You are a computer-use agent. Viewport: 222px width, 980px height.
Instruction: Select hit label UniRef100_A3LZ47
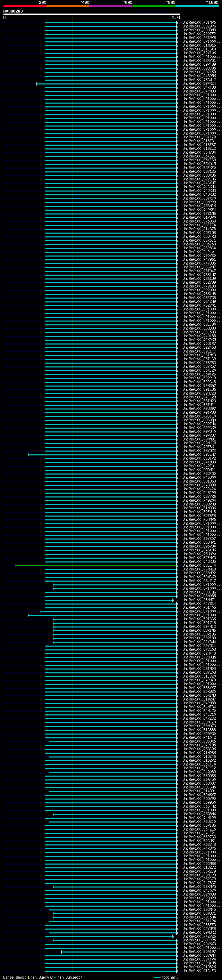(199, 581)
